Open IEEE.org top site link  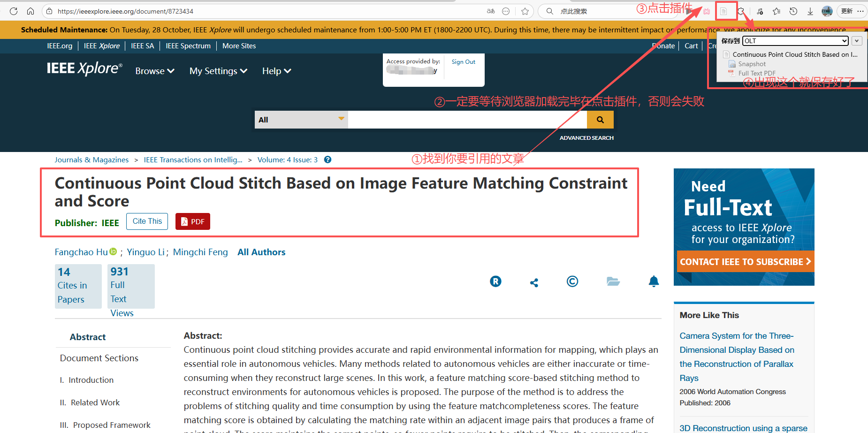(60, 46)
